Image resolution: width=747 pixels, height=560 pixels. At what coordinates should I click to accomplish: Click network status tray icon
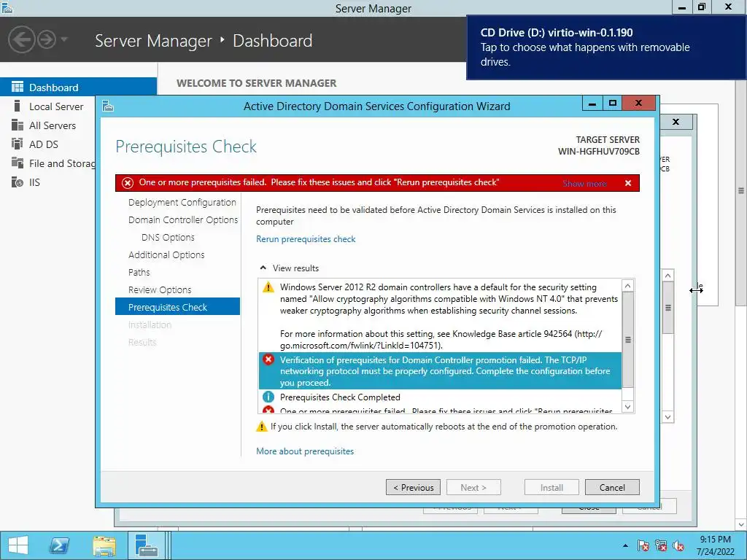[661, 545]
